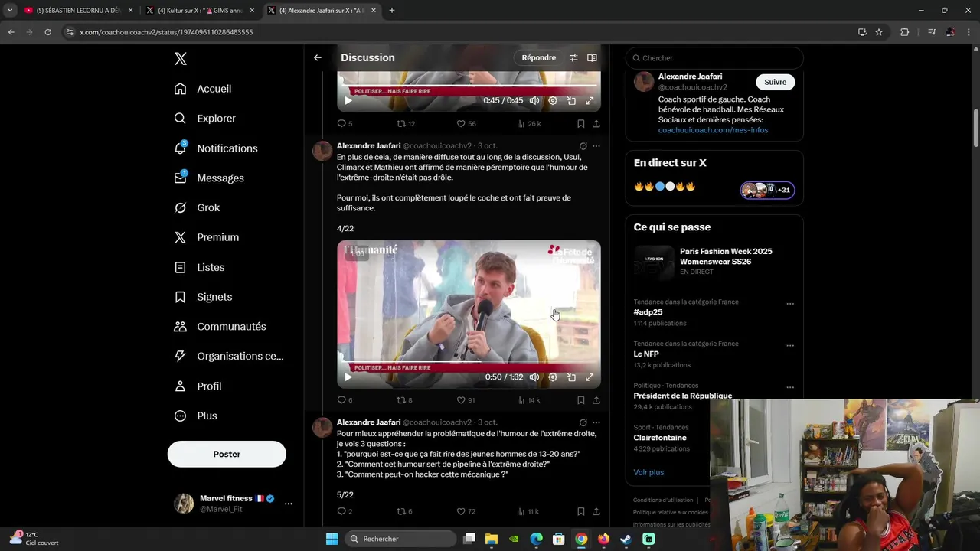Mute the 0:45 video volume
Viewport: 980px width, 551px height.
[x=534, y=101]
